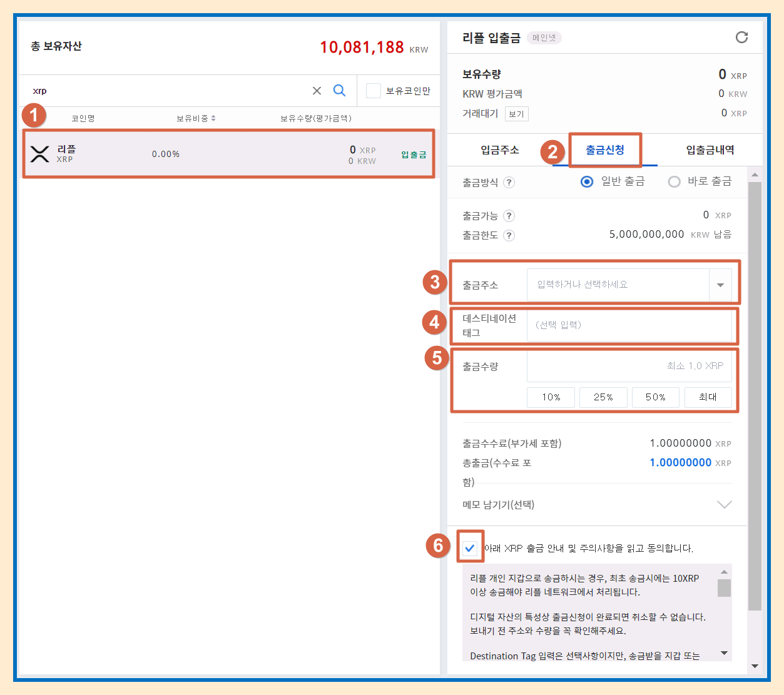Click the withdrawal form scrollbar thumb
The height and width of the screenshot is (695, 784).
[755, 395]
